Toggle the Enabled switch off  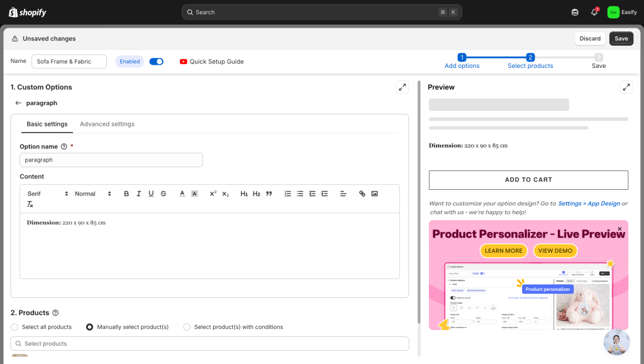[x=157, y=62]
